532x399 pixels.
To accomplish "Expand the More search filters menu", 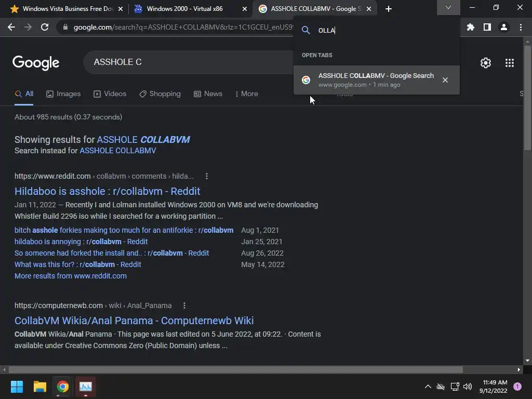I will [247, 94].
